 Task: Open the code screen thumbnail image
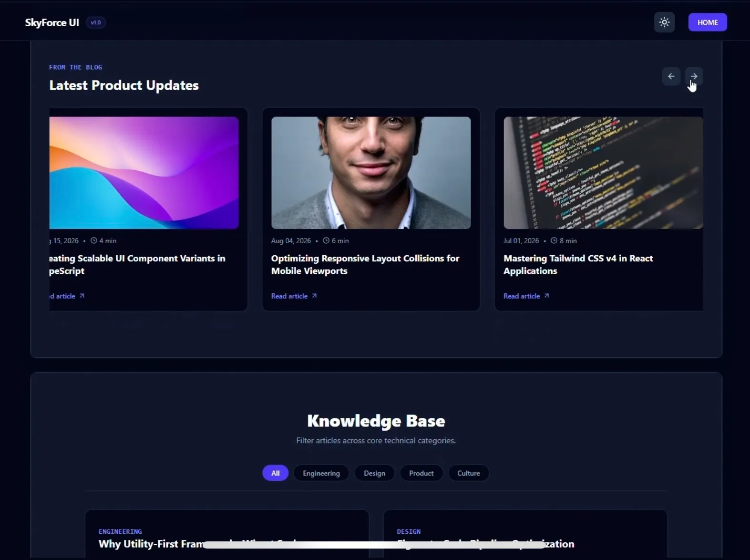(x=603, y=173)
